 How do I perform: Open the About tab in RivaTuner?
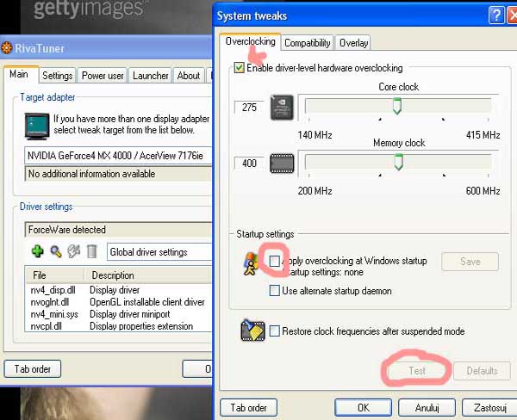tap(189, 76)
